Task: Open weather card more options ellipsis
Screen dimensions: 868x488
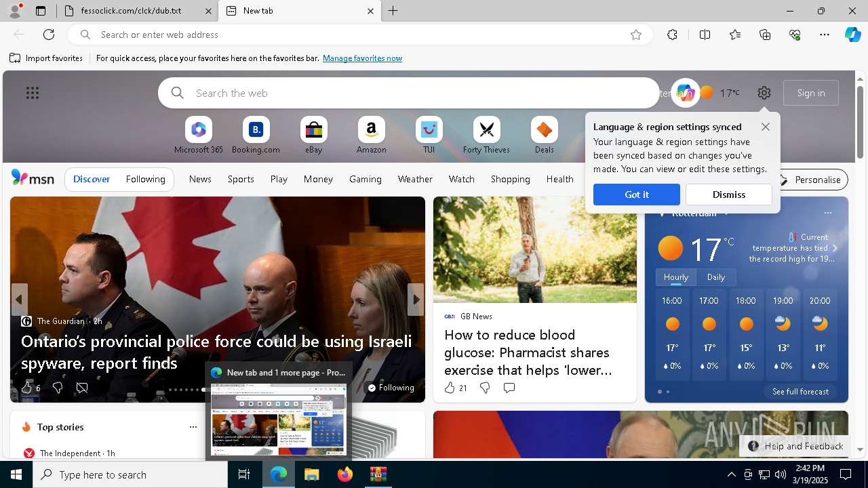Action: coord(827,213)
